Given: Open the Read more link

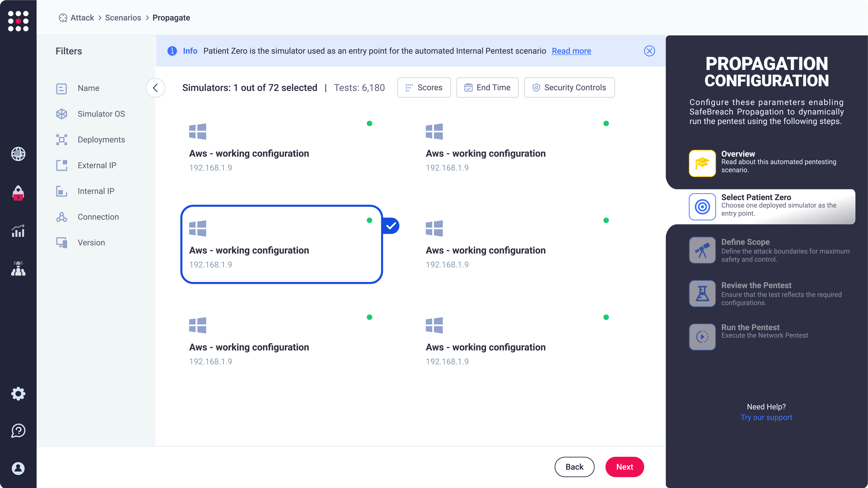Looking at the screenshot, I should point(572,51).
